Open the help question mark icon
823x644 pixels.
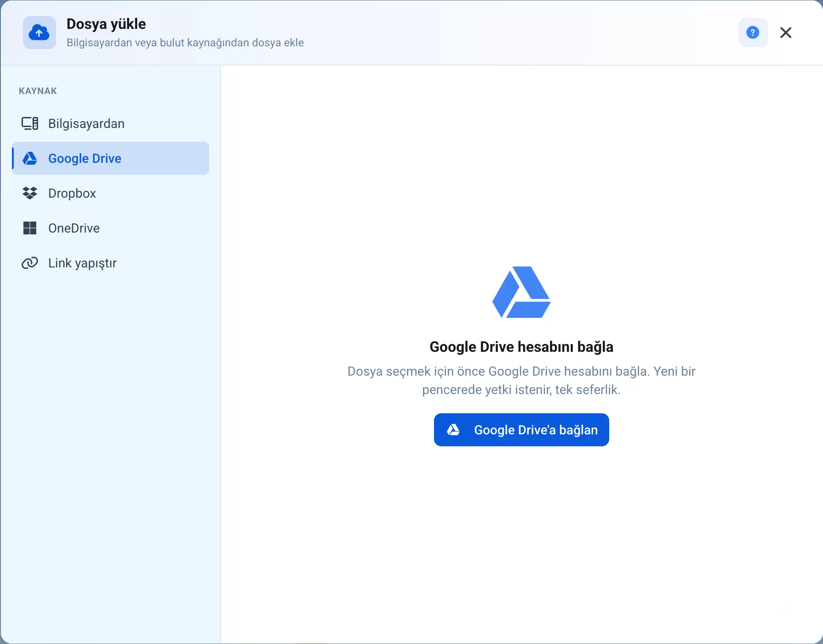tap(753, 33)
